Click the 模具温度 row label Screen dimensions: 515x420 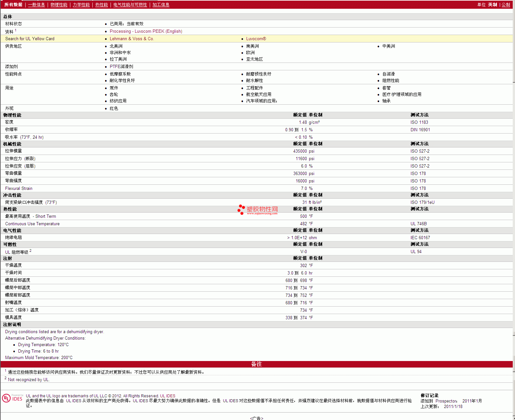point(13,317)
